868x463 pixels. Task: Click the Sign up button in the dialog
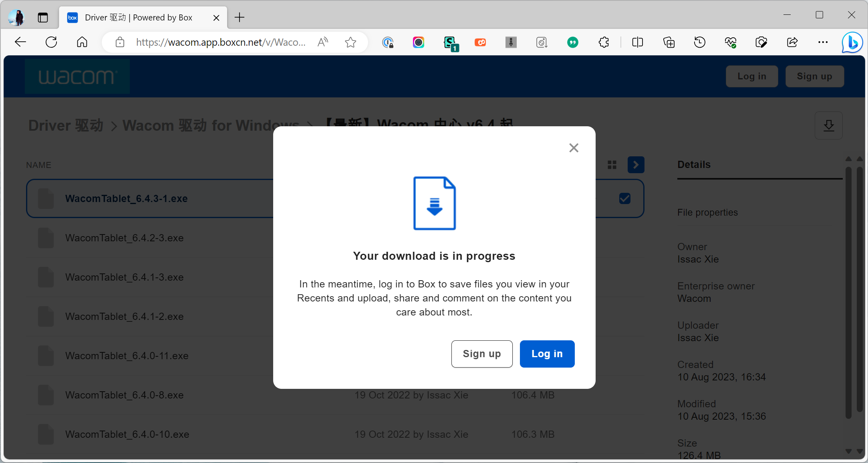[482, 354]
